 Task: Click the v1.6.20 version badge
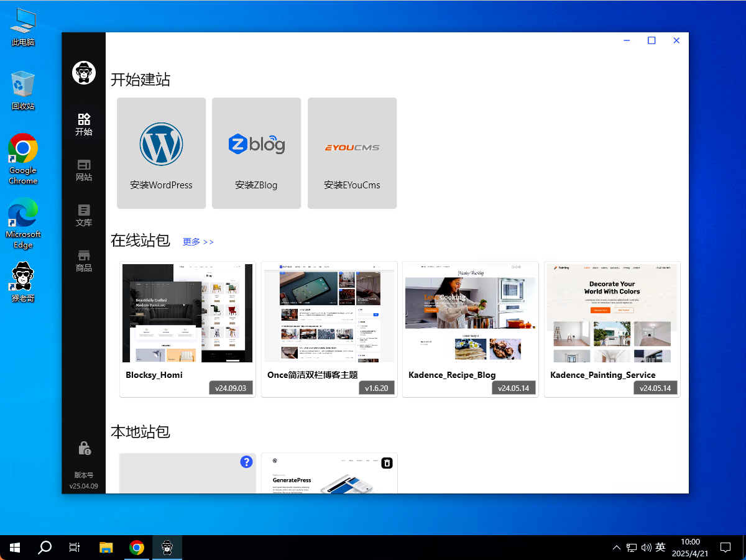pyautogui.click(x=376, y=388)
